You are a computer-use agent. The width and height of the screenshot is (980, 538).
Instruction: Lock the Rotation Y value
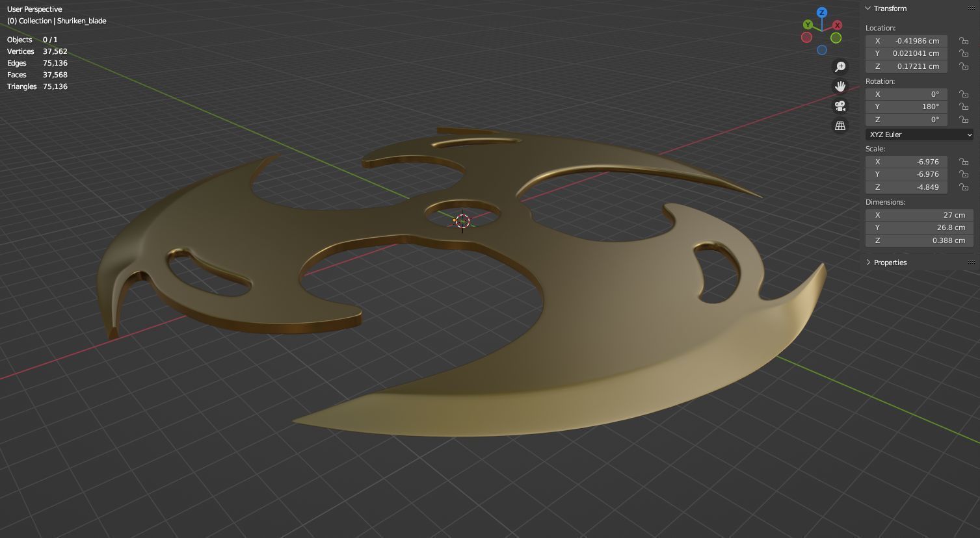(964, 107)
